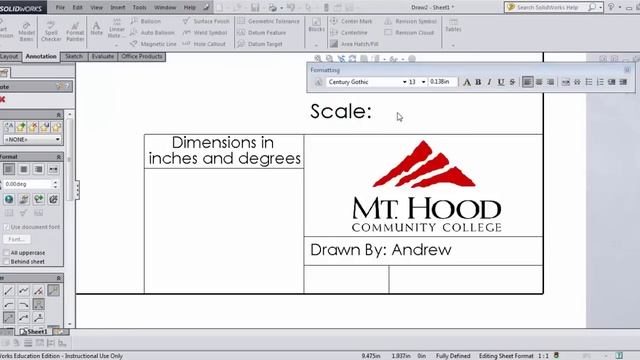The image size is (640, 360).
Task: Open the font size 13 dropdown
Action: (423, 82)
